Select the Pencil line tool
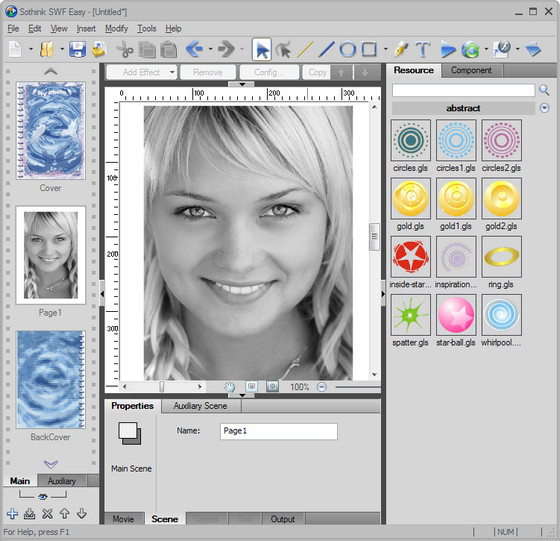 (305, 49)
